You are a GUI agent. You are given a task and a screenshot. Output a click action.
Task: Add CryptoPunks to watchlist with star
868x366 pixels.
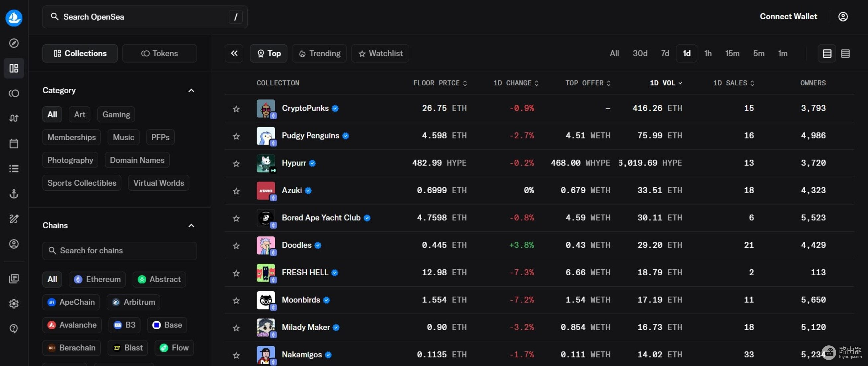click(x=236, y=109)
